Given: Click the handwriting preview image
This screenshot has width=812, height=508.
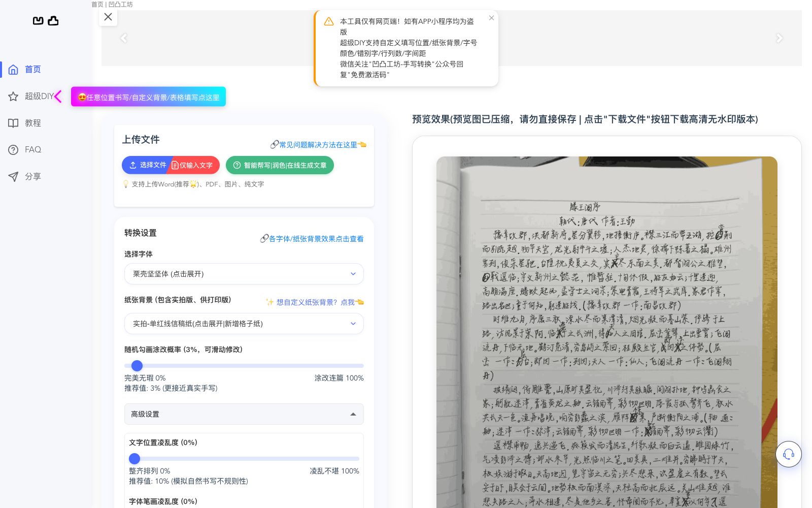Looking at the screenshot, I should click(x=607, y=332).
